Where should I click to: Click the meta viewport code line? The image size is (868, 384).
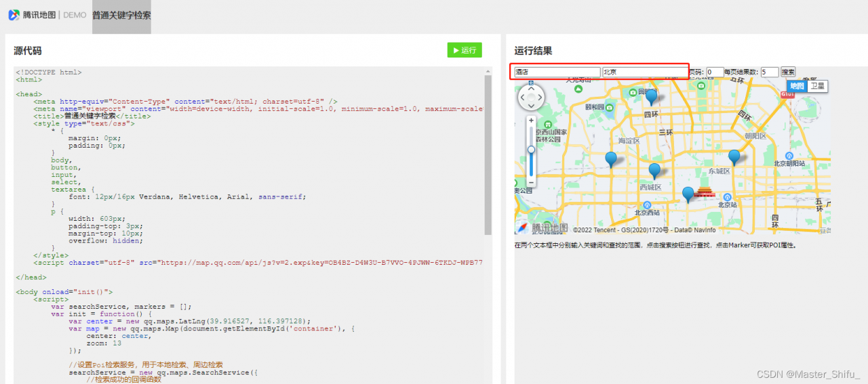(258, 108)
